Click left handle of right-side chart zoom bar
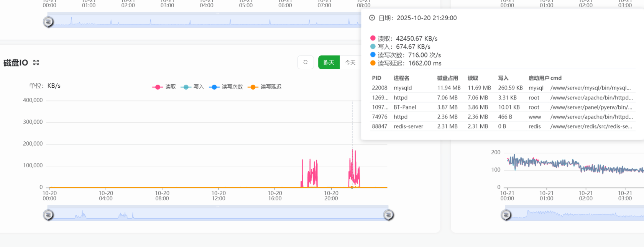This screenshot has height=247, width=644. tap(506, 215)
